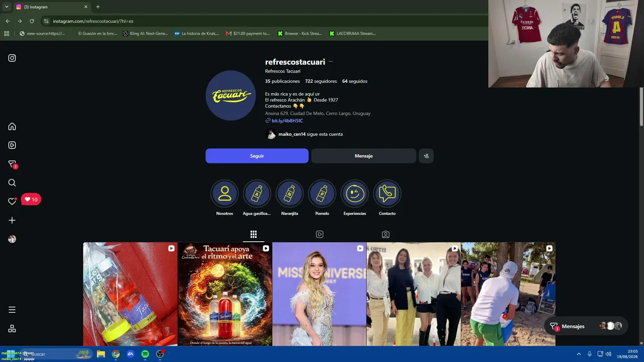Viewport: 644px width, 362px height.
Task: Click the taskbar volume icon
Action: pos(608,354)
